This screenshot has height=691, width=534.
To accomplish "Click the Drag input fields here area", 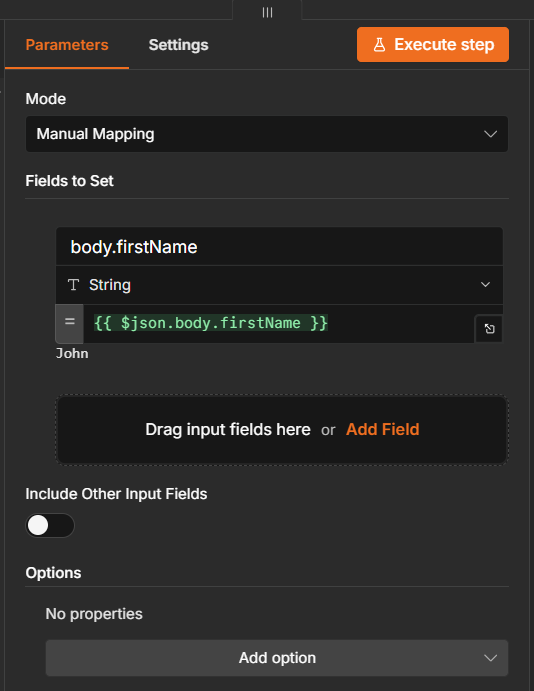I will 282,430.
